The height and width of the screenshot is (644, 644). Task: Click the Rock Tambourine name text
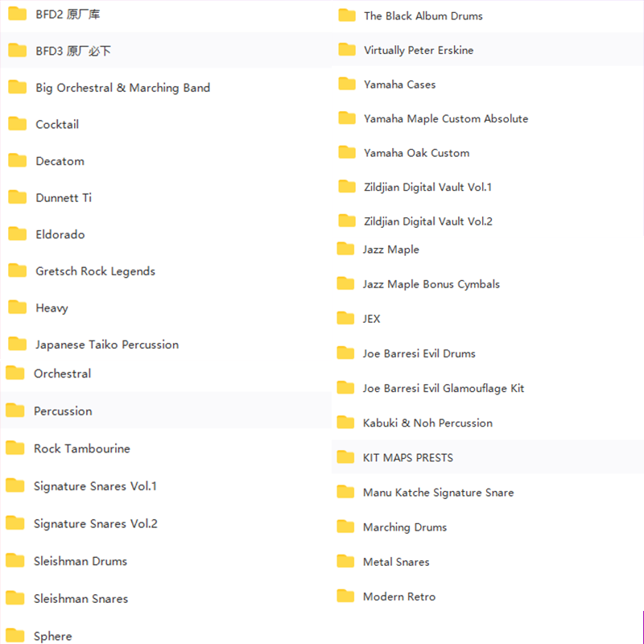pos(82,448)
